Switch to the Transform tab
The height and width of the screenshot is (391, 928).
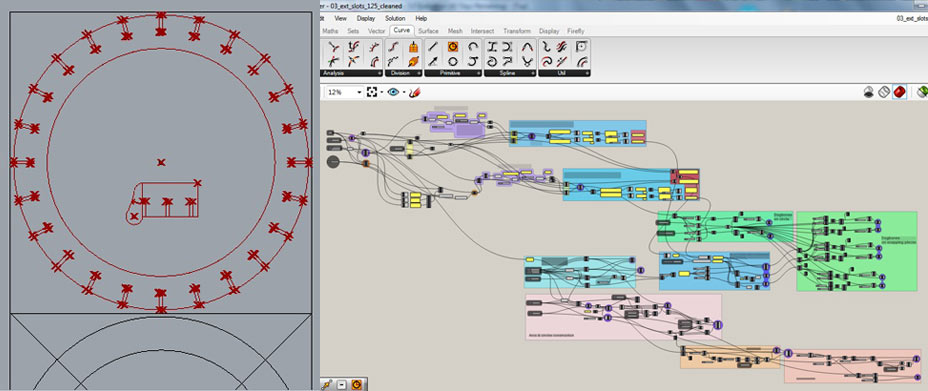pyautogui.click(x=518, y=31)
